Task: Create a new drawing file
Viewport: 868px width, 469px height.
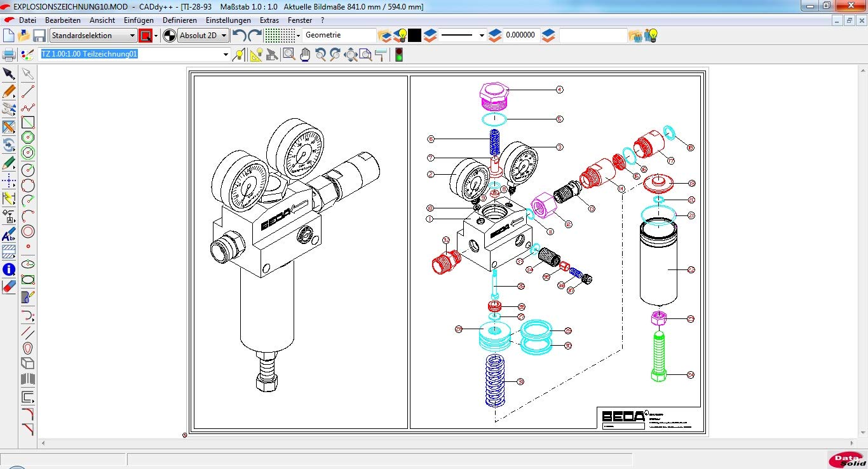Action: coord(9,36)
